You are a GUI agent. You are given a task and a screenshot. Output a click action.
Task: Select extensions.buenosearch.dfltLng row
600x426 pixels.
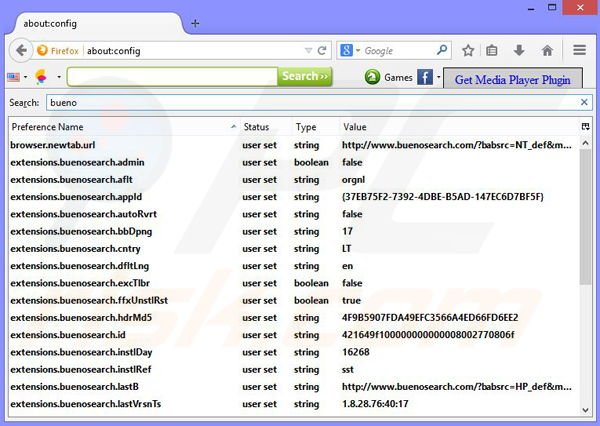pyautogui.click(x=294, y=266)
